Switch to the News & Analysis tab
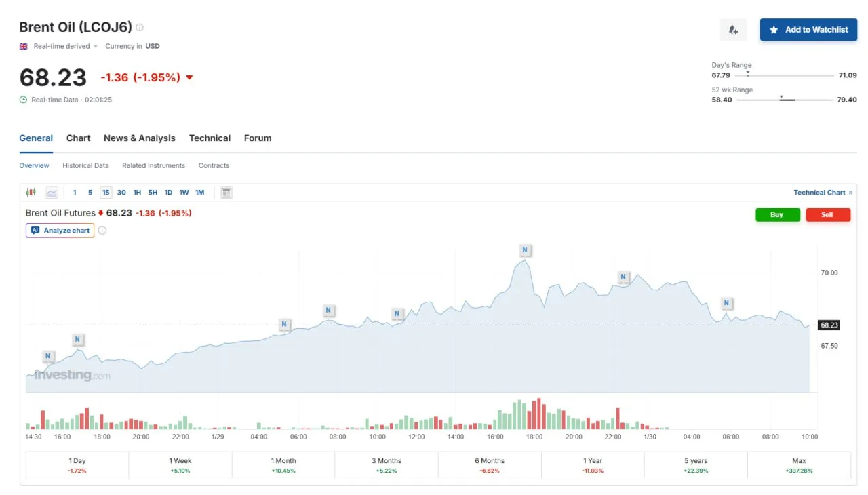 pos(139,138)
